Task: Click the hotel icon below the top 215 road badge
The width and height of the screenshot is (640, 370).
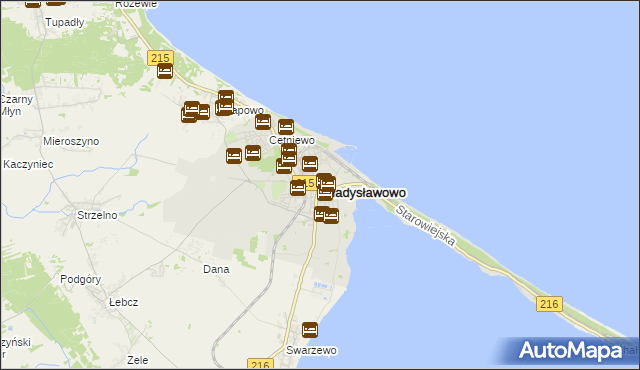Action: point(165,71)
